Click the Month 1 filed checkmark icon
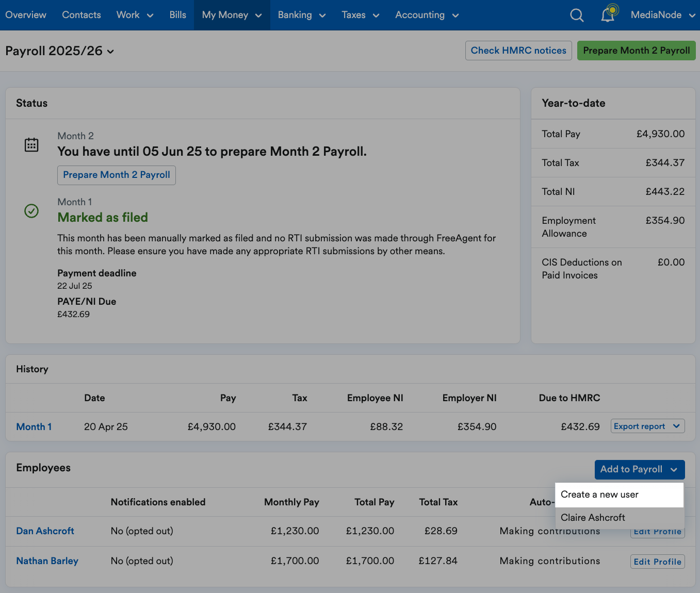700x593 pixels. 31,211
